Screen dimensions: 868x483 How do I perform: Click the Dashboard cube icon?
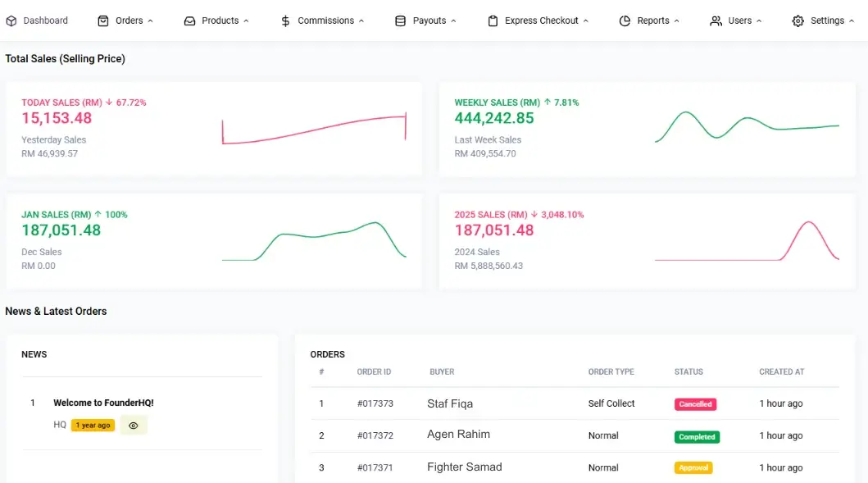pyautogui.click(x=11, y=21)
